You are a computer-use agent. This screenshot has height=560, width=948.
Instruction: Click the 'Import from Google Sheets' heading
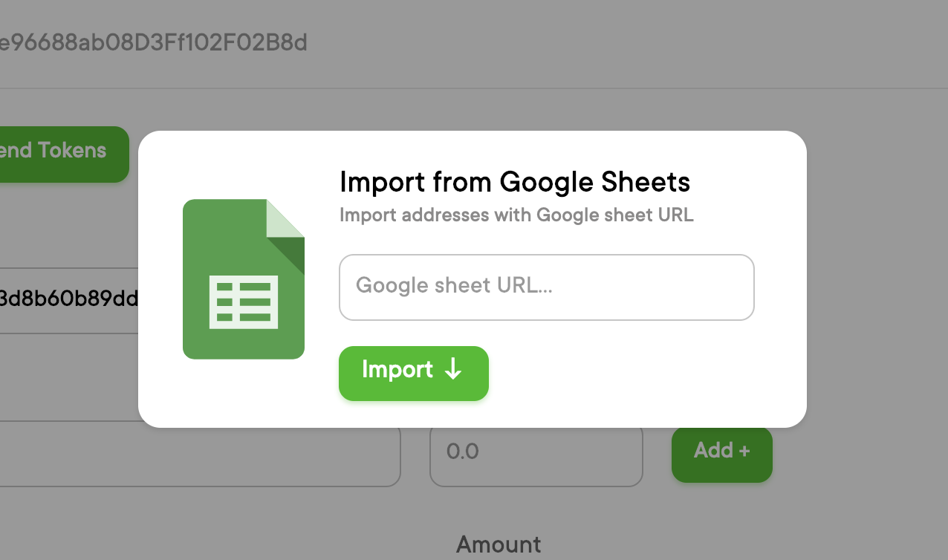(x=515, y=181)
